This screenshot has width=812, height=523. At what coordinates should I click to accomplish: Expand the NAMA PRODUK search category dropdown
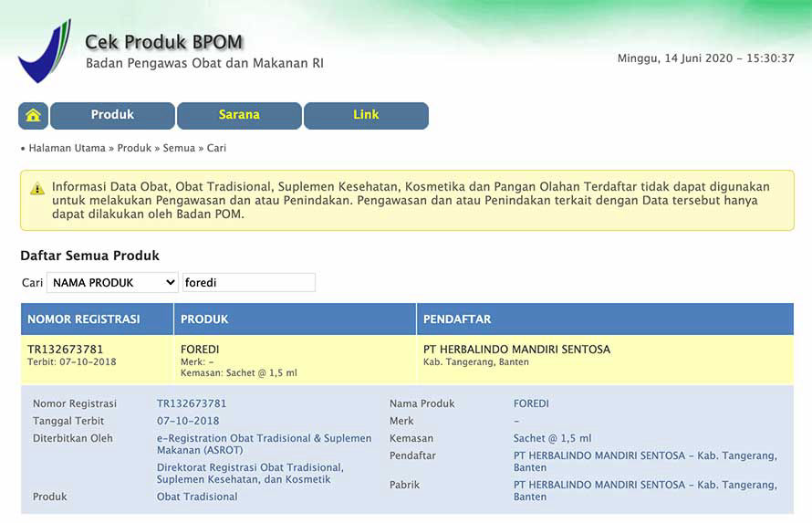click(x=113, y=283)
